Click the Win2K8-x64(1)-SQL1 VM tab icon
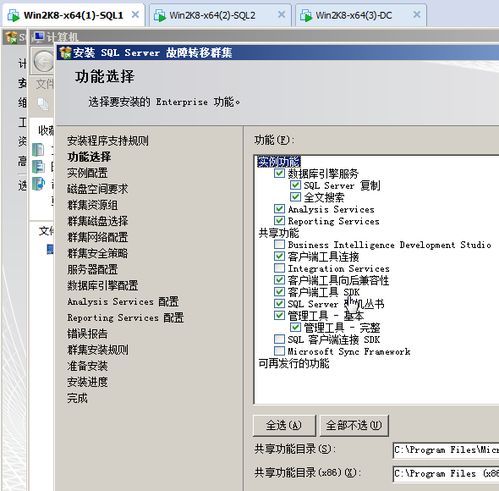 pos(14,15)
